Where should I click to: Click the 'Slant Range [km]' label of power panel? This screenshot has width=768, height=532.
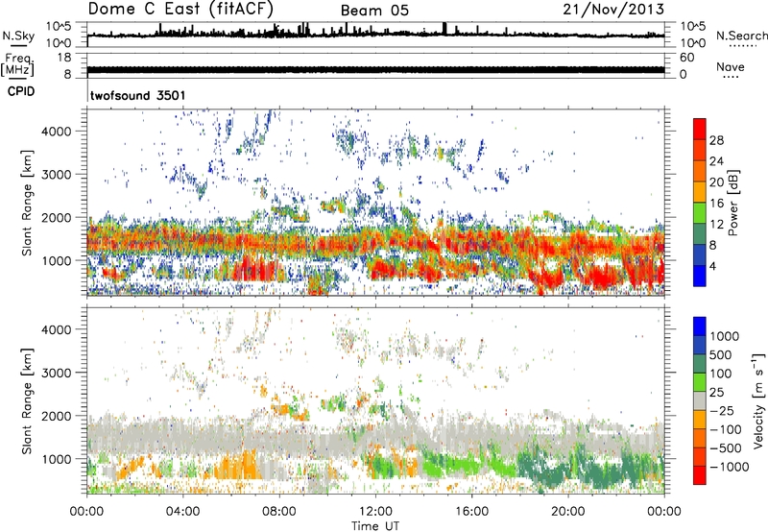(27, 203)
